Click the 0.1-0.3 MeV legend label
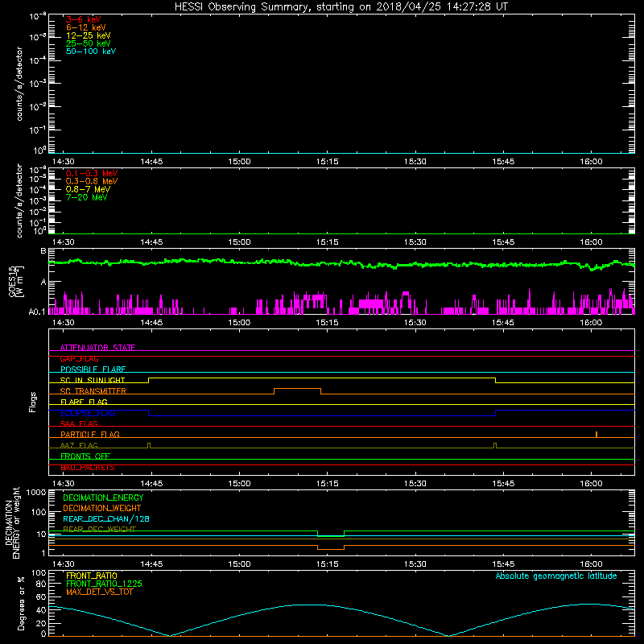Screen dimensions: 644x644 click(92, 173)
